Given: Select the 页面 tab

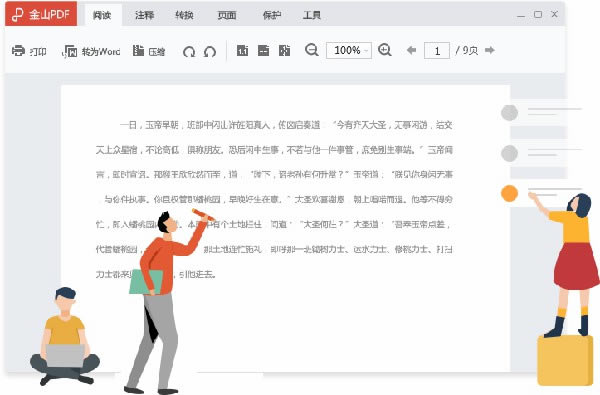Looking at the screenshot, I should (227, 15).
